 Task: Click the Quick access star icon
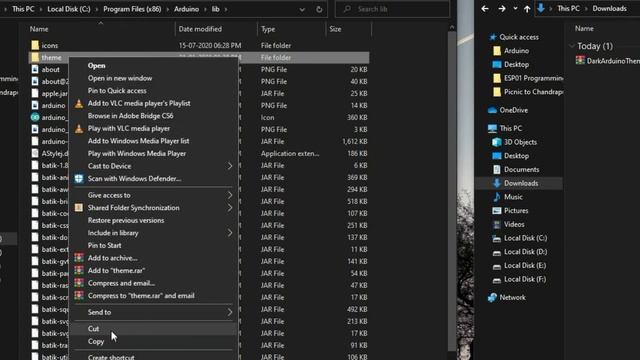click(x=493, y=37)
